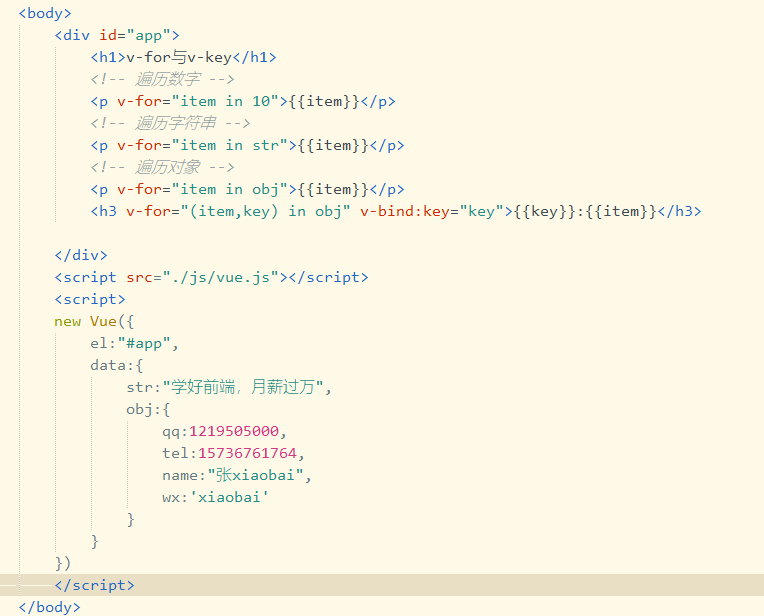Viewport: 764px width, 616px height.
Task: Click the "obj:{" line
Action: [x=148, y=409]
